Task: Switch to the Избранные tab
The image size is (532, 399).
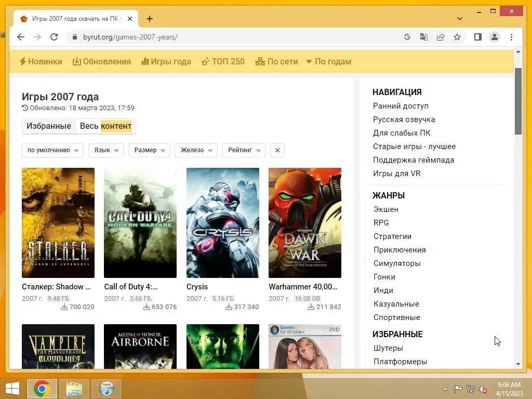Action: click(49, 126)
